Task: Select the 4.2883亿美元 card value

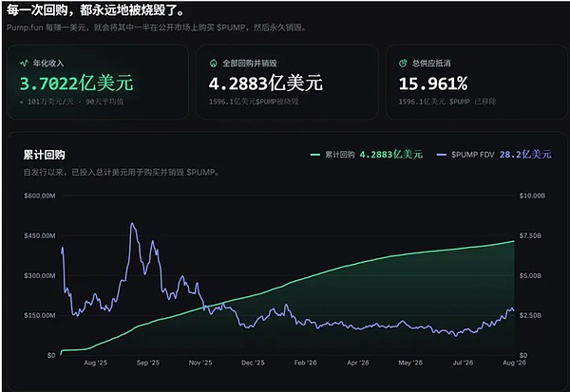Action: (x=266, y=84)
